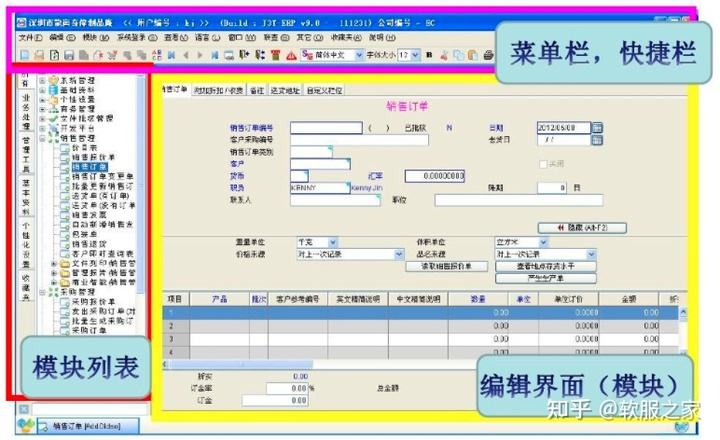Expand the 系统管理 tree node
The width and height of the screenshot is (720, 440).
pos(42,80)
